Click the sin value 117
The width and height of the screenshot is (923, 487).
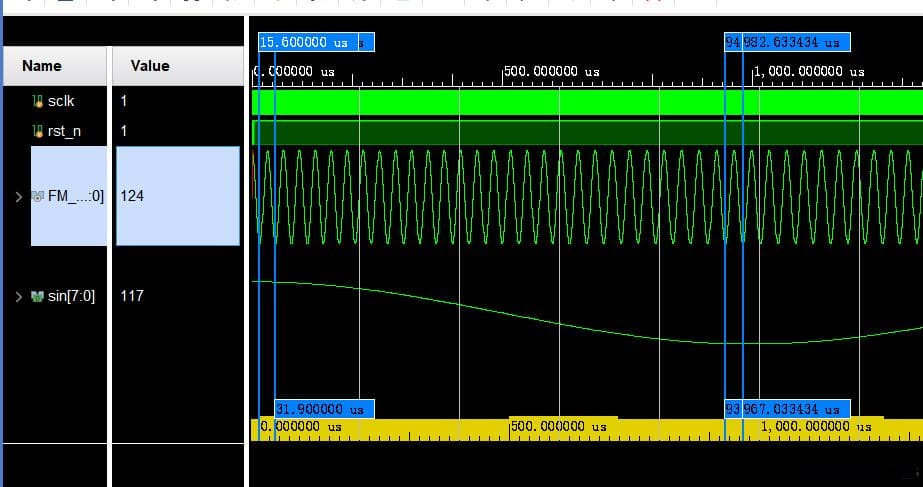(x=132, y=296)
